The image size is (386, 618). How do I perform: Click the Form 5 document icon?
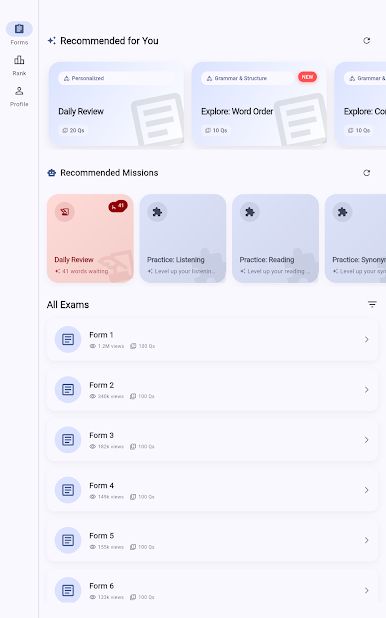tap(68, 540)
